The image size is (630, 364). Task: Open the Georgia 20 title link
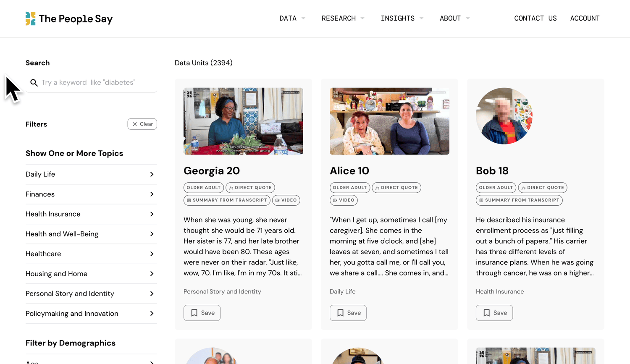[212, 171]
